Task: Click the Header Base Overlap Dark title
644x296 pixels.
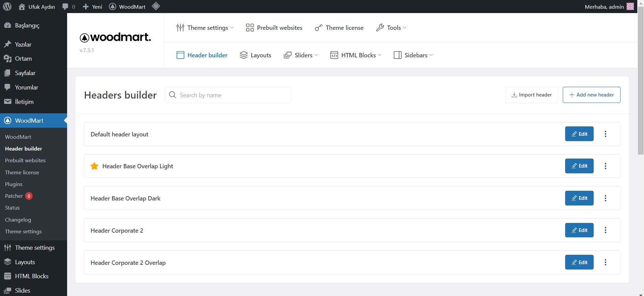Action: coord(126,198)
